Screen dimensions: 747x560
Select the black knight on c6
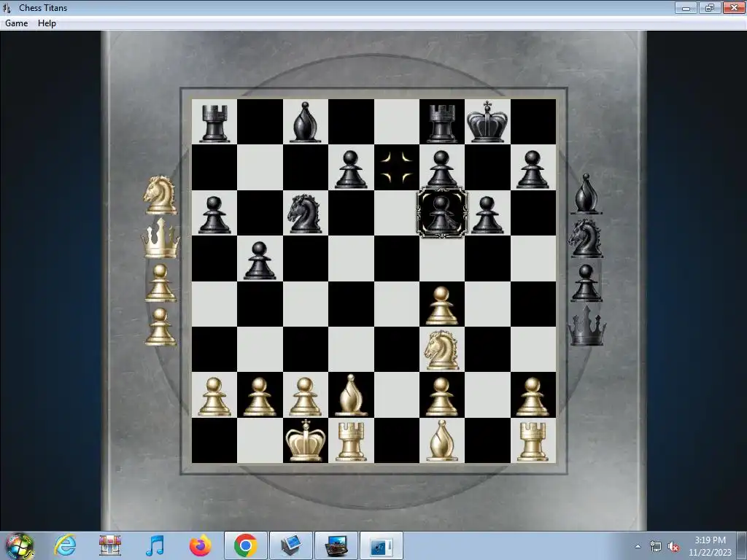tap(305, 214)
